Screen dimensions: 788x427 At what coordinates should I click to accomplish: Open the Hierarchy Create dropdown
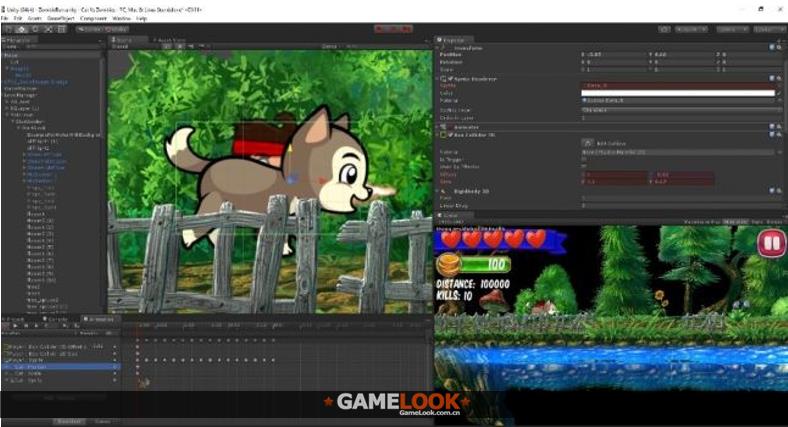tap(10, 46)
